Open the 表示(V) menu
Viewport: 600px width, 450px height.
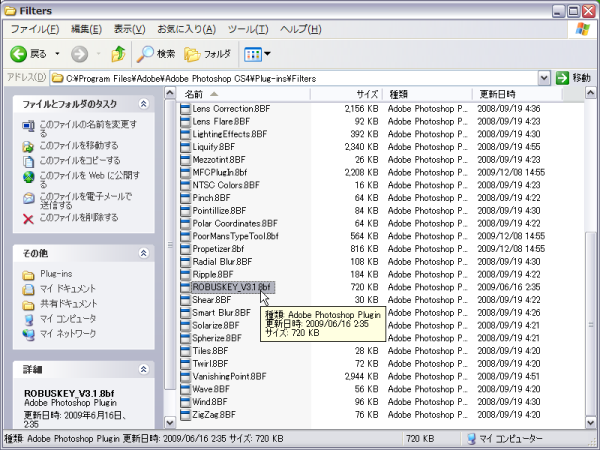130,29
